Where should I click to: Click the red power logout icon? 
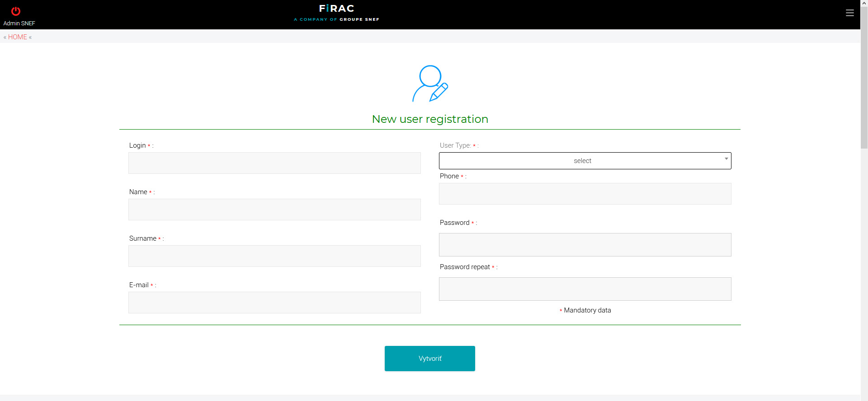pyautogui.click(x=16, y=11)
